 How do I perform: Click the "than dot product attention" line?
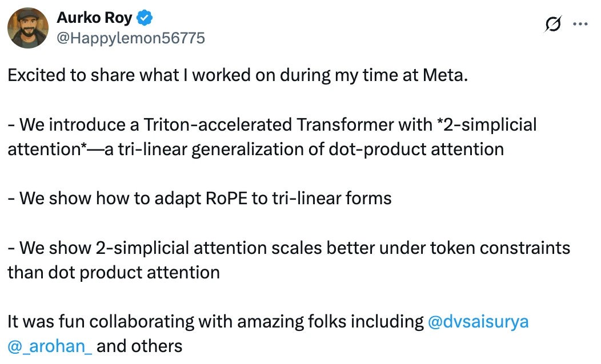coord(114,272)
